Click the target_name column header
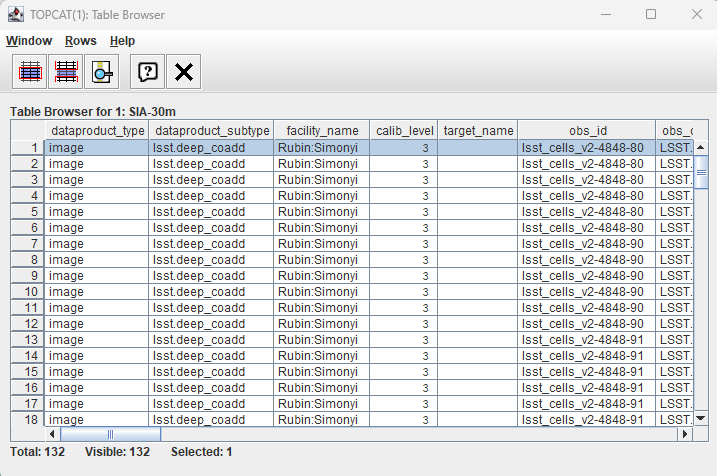This screenshot has width=717, height=476. click(478, 131)
